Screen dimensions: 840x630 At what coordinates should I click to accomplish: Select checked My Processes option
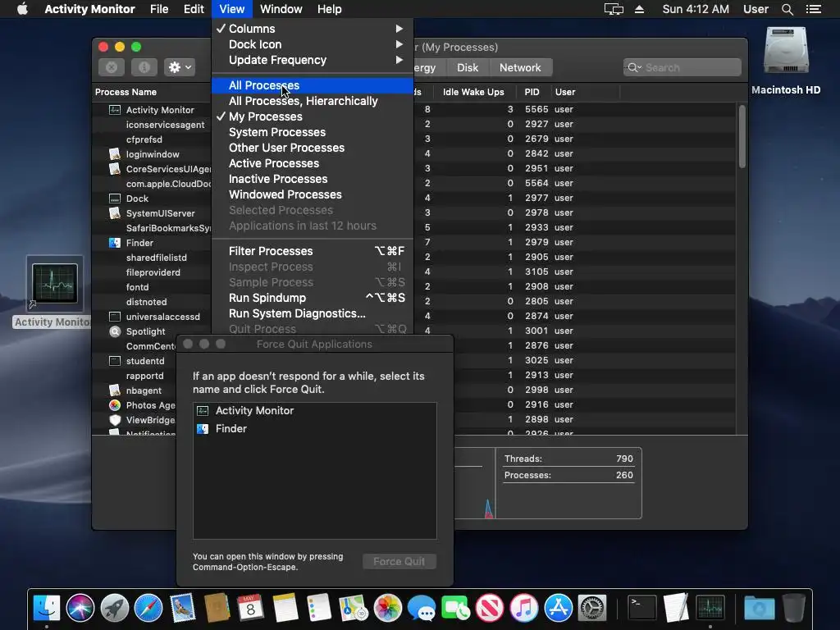pyautogui.click(x=313, y=116)
